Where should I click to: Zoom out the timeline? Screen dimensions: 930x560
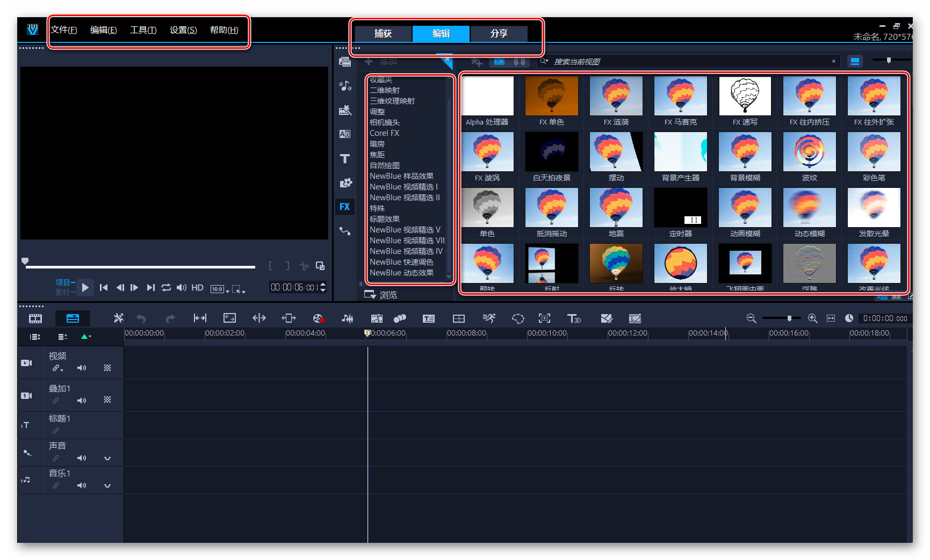pyautogui.click(x=752, y=318)
